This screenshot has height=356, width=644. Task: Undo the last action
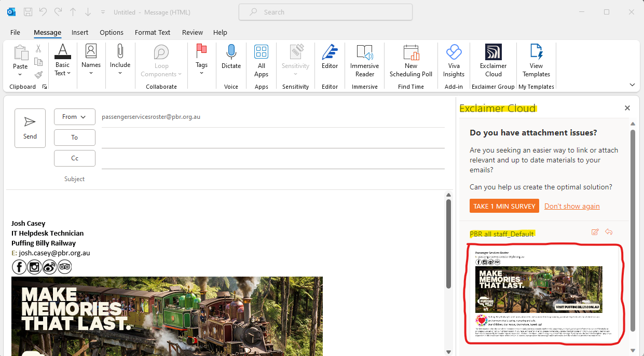pos(43,12)
